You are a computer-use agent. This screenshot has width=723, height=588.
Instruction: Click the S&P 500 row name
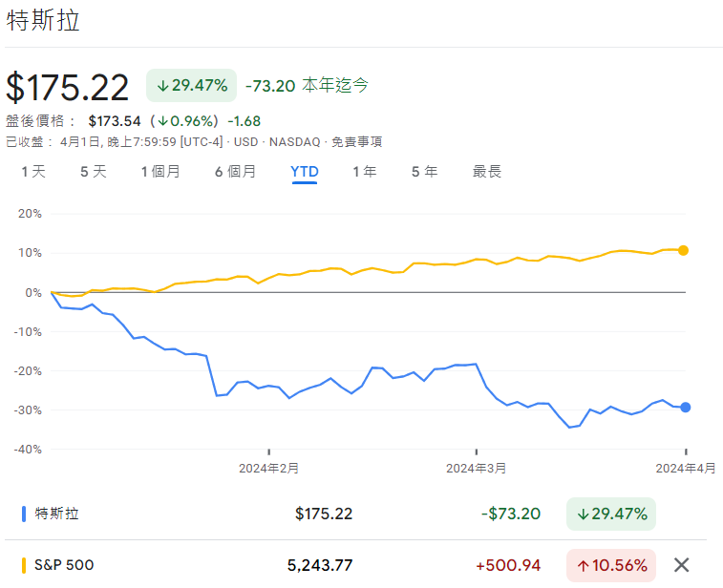64,565
